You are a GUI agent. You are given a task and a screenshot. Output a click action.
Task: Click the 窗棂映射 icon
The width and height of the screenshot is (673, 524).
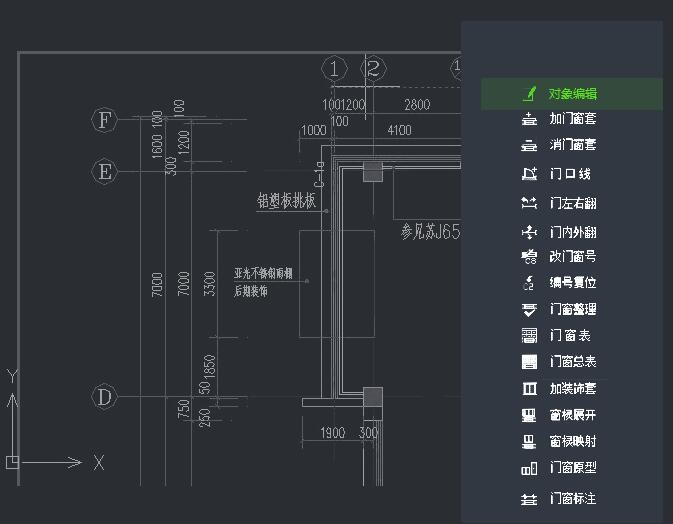coord(529,441)
